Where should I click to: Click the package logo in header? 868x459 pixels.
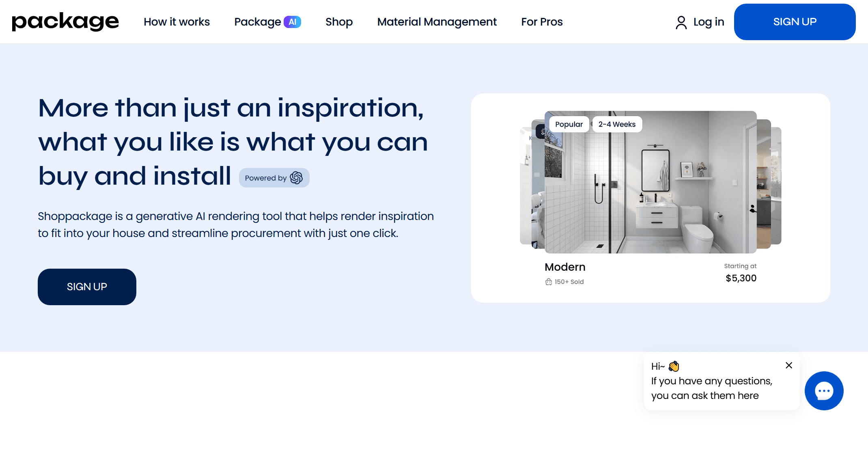65,22
